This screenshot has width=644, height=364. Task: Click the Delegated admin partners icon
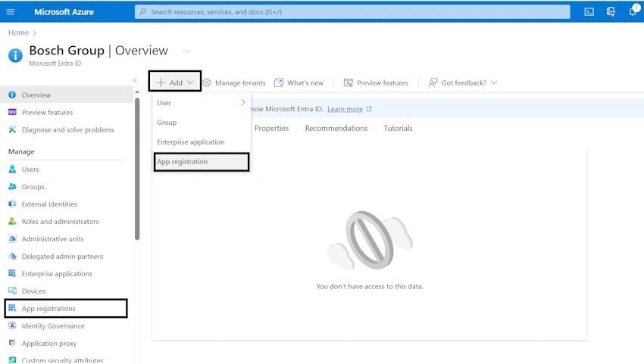pos(12,256)
